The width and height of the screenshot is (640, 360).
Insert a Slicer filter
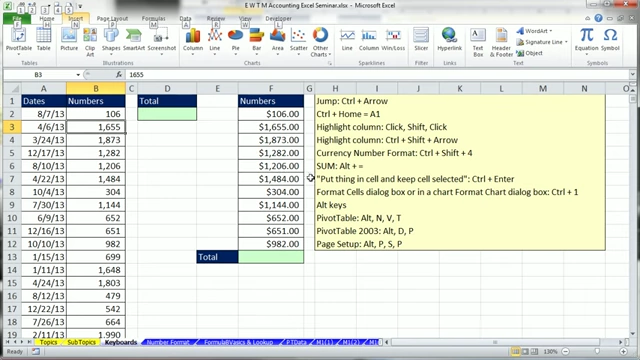tap(421, 40)
